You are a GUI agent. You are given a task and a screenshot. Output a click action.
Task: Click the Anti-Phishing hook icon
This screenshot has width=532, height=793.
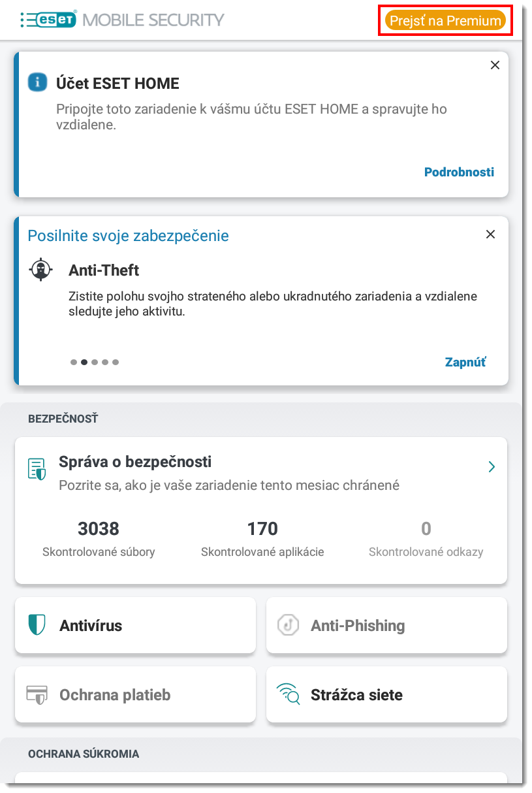(288, 625)
